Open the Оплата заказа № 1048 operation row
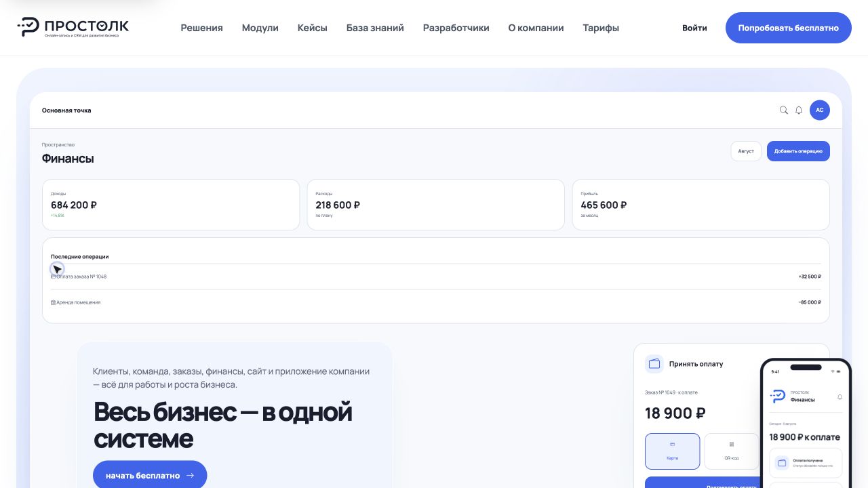 click(436, 277)
